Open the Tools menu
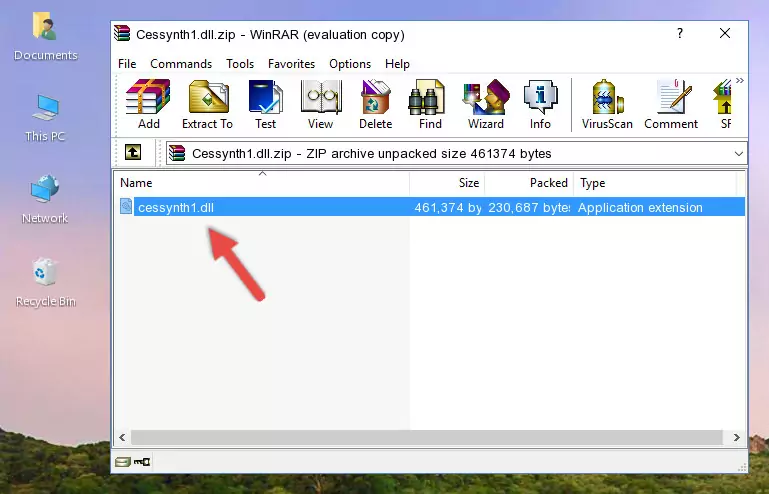Screen dimensions: 769x494 pyautogui.click(x=240, y=64)
